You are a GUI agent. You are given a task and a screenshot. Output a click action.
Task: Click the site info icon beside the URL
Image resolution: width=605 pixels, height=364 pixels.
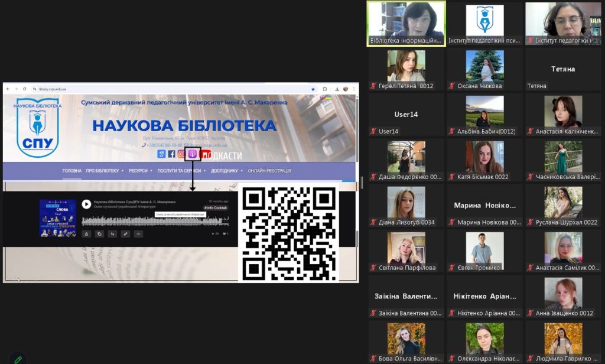pyautogui.click(x=34, y=89)
